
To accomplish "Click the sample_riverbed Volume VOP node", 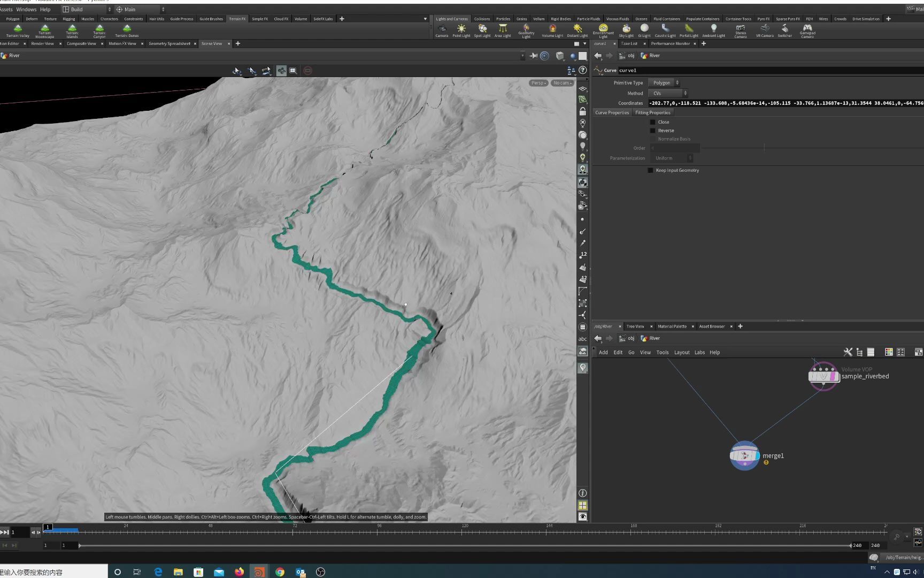I will coord(823,376).
